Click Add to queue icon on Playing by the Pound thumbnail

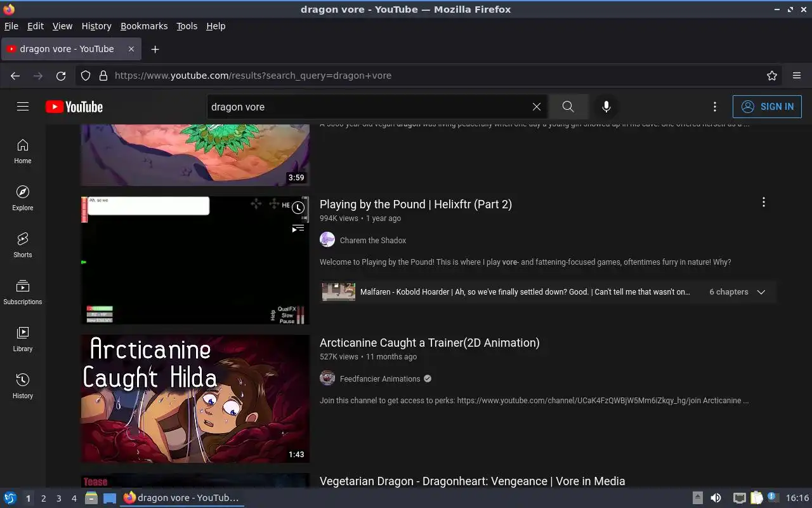pos(298,229)
